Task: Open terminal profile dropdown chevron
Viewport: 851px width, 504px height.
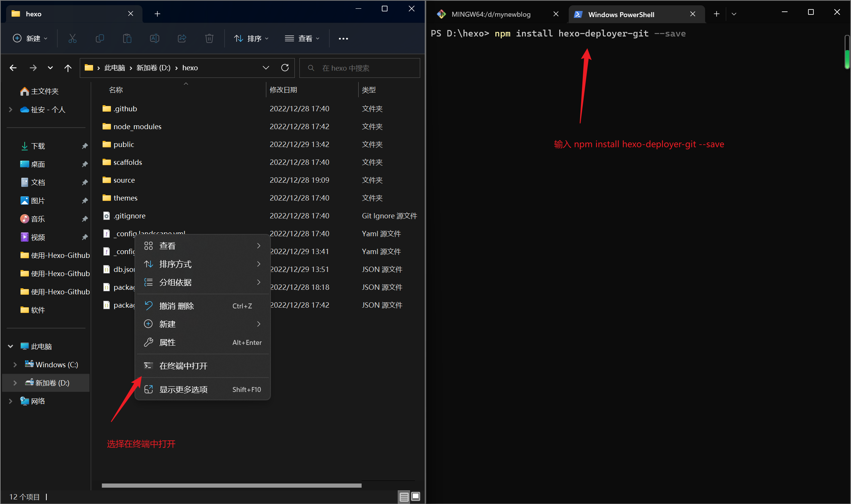Action: click(x=734, y=14)
